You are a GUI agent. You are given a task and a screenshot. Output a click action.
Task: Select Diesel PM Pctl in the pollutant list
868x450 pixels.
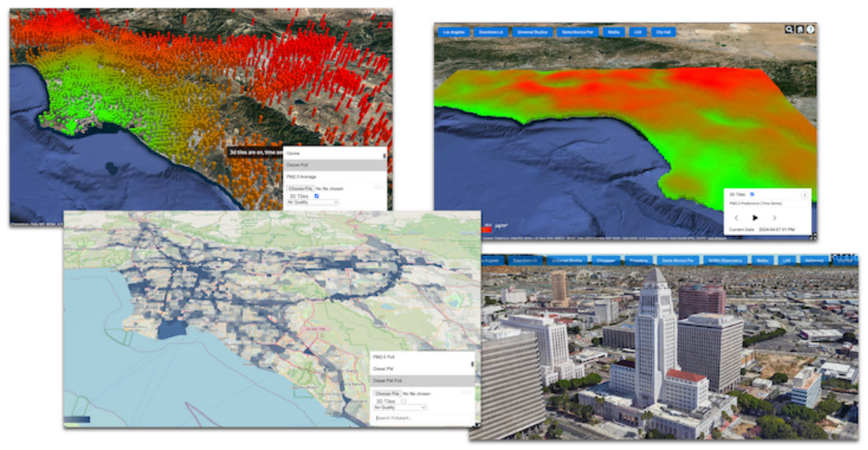(x=421, y=381)
